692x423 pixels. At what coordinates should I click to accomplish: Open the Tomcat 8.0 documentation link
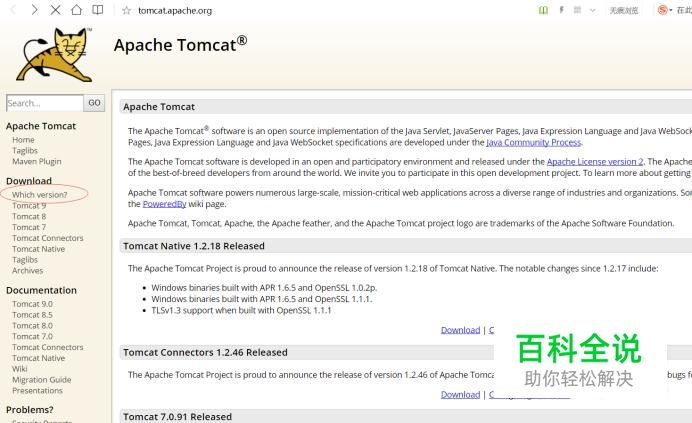32,325
